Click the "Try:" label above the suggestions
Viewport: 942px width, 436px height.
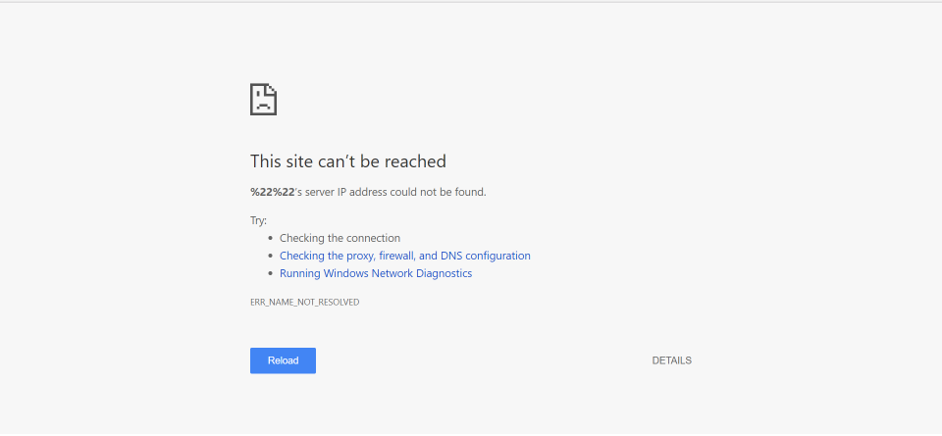point(258,220)
